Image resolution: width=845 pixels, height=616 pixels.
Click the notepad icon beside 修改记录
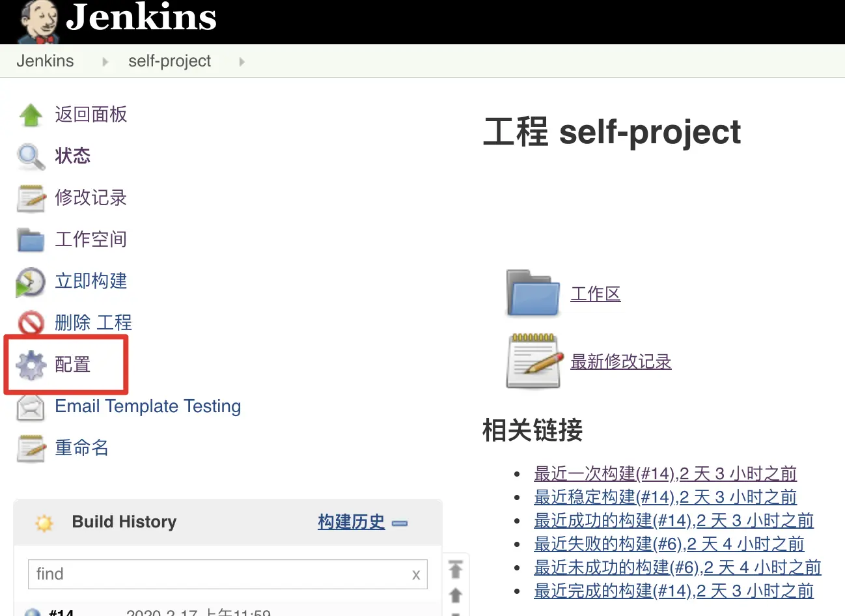pyautogui.click(x=31, y=198)
